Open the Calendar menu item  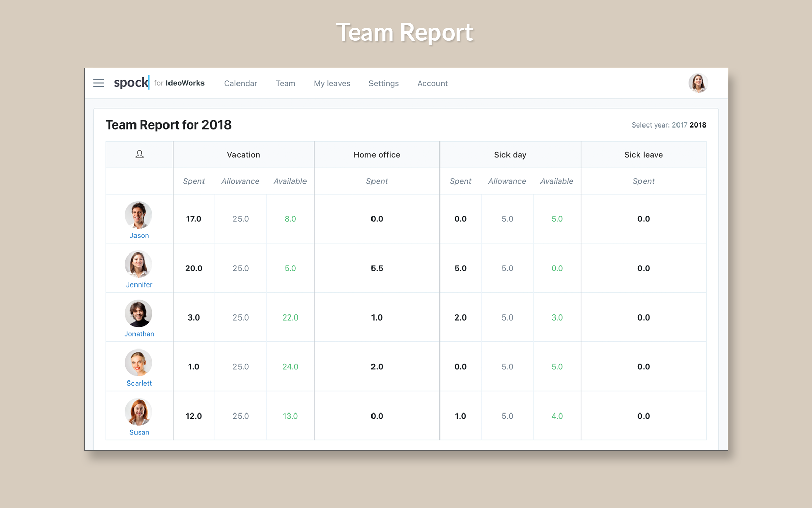click(241, 83)
